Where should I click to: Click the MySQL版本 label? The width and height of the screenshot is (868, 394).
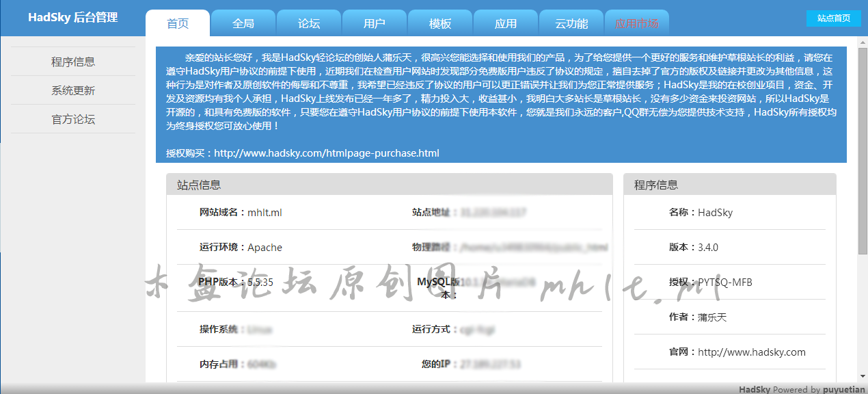click(439, 288)
